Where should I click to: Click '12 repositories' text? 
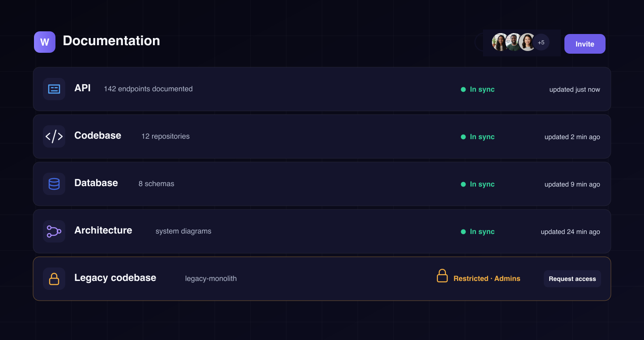point(165,136)
